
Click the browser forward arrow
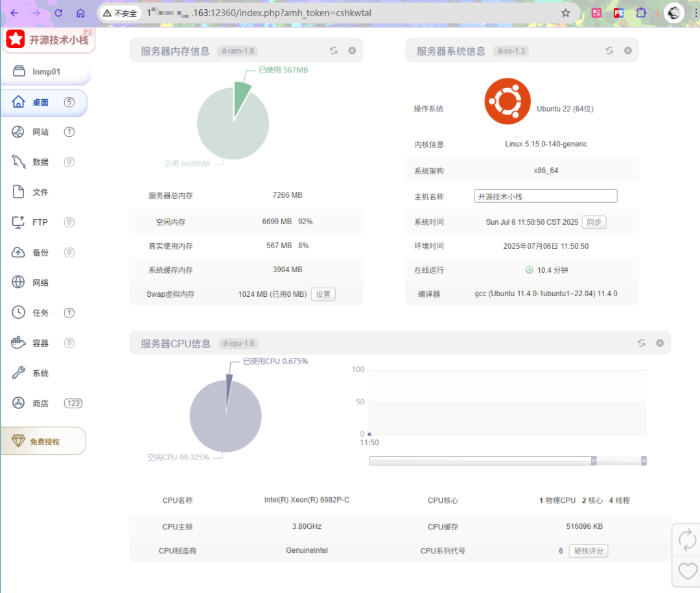(36, 13)
